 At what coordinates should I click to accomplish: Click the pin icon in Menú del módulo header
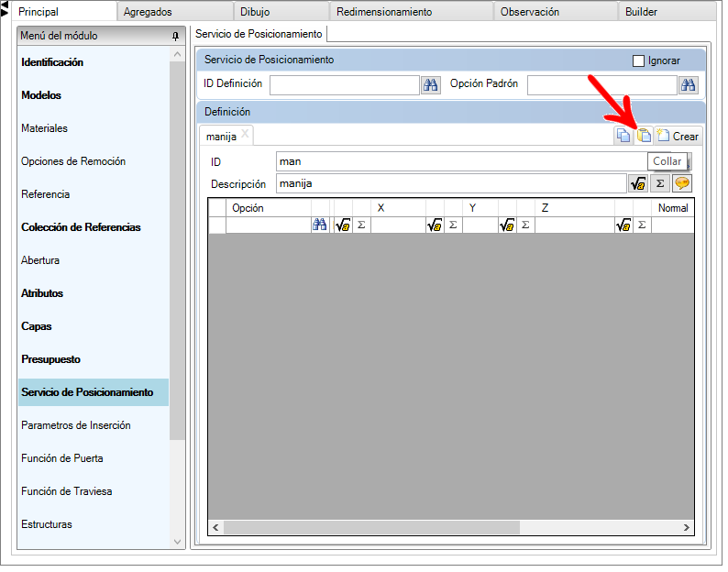pos(175,37)
